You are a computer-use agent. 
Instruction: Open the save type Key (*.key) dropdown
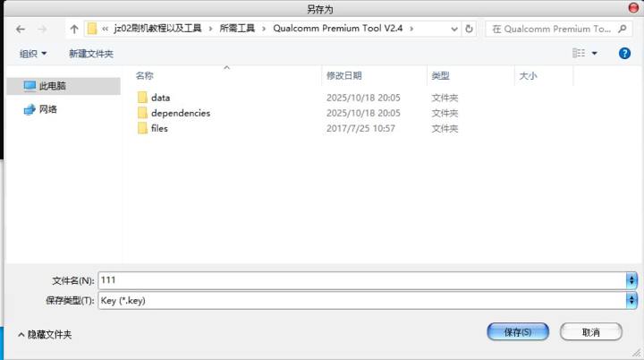(631, 300)
